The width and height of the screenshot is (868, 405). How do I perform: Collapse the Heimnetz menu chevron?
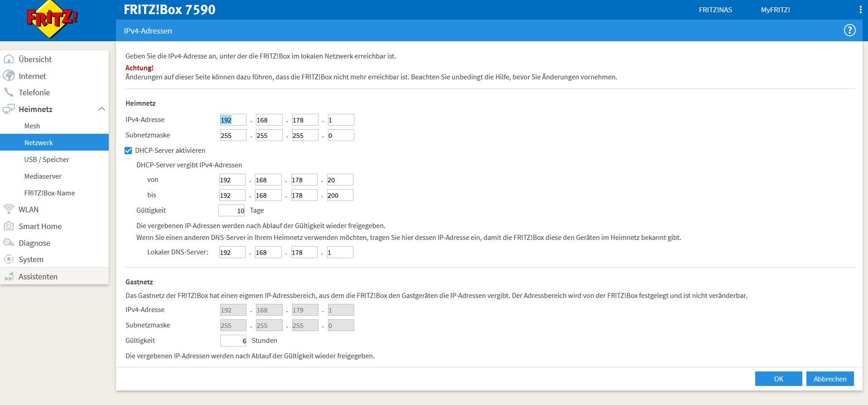point(101,109)
